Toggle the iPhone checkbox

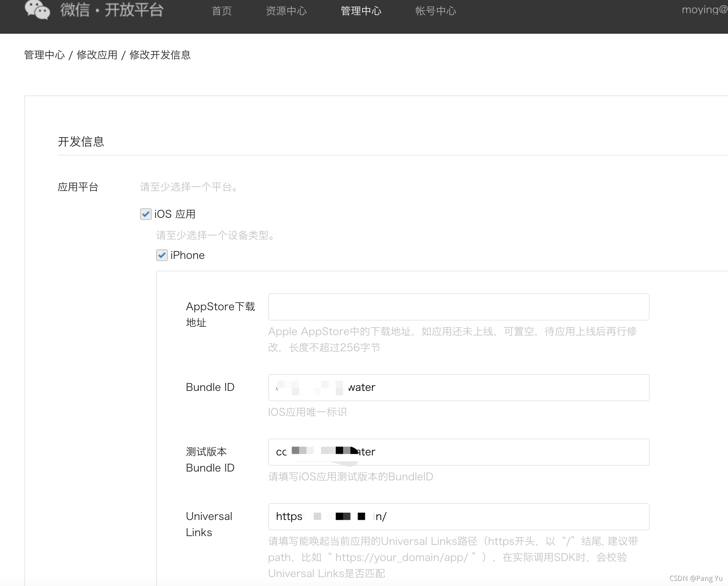162,255
